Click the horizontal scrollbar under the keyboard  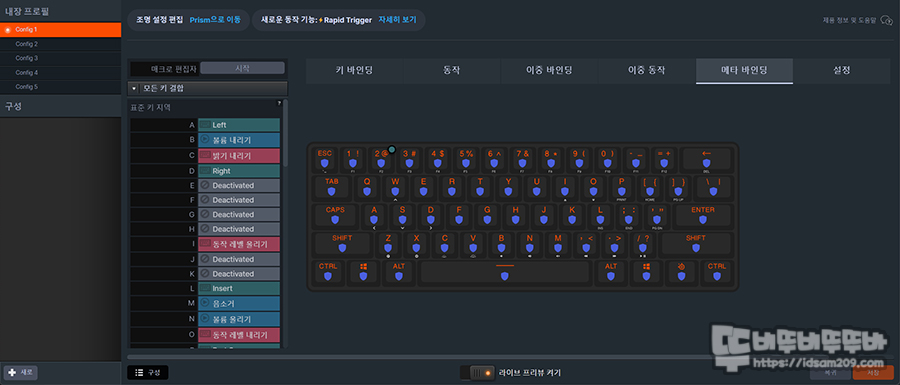(x=478, y=357)
